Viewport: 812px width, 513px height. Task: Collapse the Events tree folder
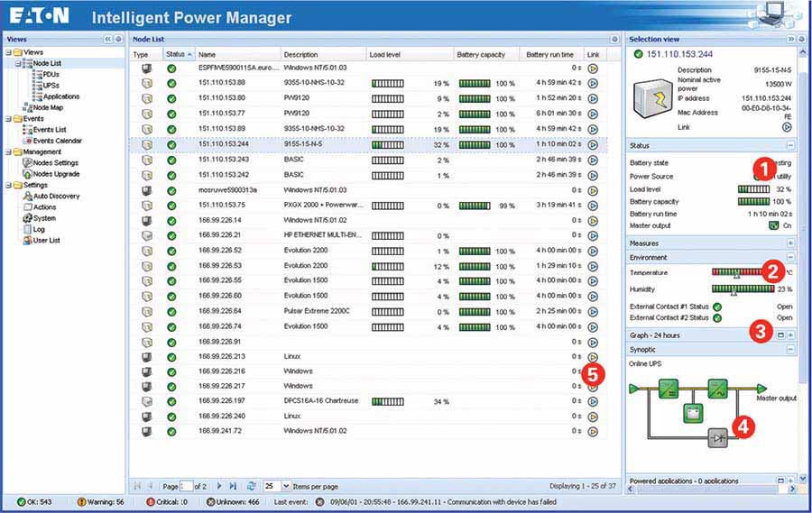click(x=8, y=119)
